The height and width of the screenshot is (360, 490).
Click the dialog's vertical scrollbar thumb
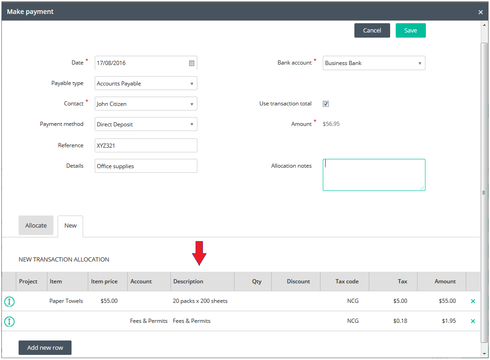pyautogui.click(x=484, y=192)
